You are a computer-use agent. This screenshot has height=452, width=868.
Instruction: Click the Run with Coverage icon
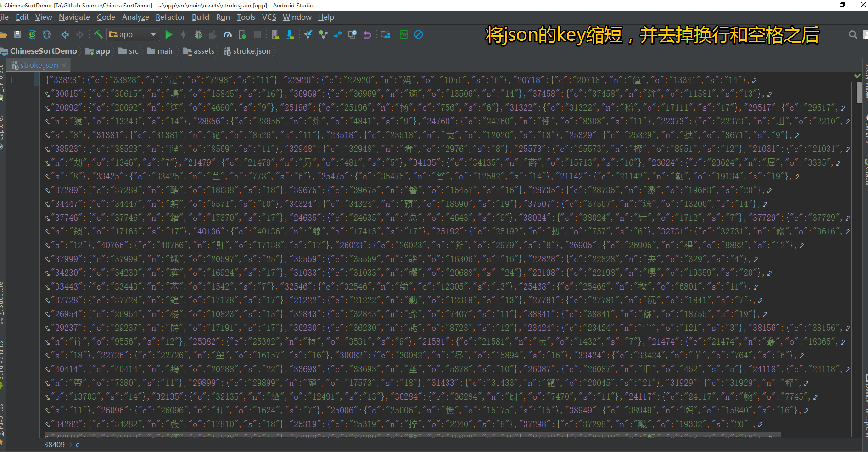(213, 34)
